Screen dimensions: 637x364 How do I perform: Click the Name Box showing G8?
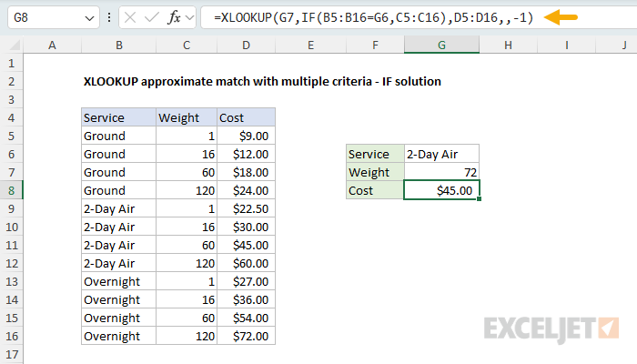click(54, 17)
